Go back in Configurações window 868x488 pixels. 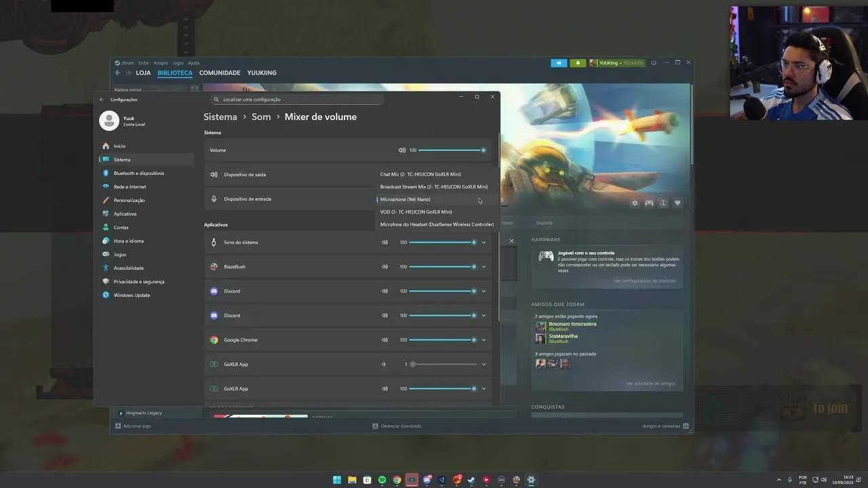click(102, 100)
